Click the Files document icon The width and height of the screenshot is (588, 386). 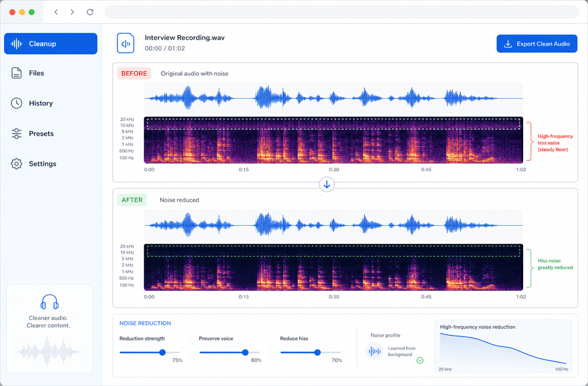(17, 73)
